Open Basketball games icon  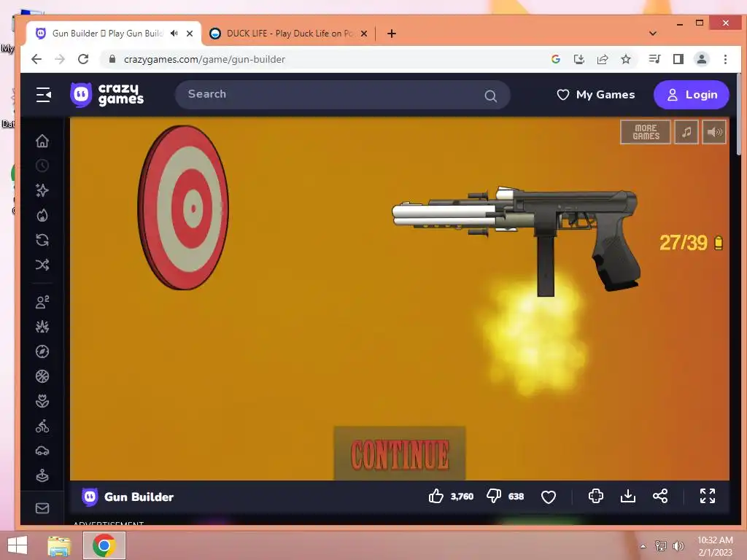click(42, 376)
